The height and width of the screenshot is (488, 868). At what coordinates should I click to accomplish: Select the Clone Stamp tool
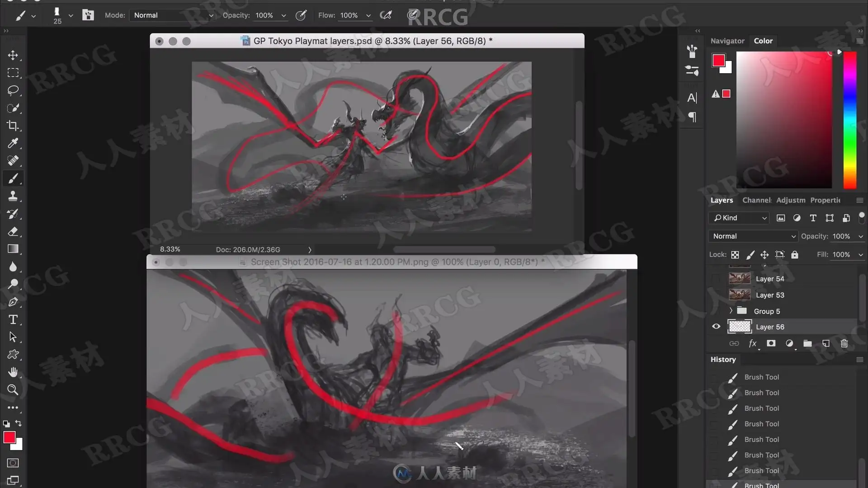[x=13, y=196]
